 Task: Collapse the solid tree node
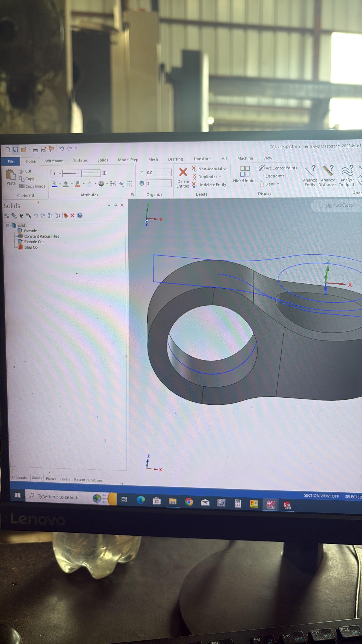coord(8,226)
